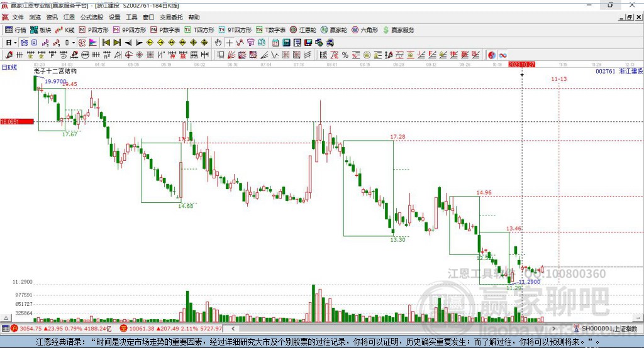This screenshot has height=348, width=644.
Task: Click the red-blue yin-yang icon
Action: coord(492,55)
